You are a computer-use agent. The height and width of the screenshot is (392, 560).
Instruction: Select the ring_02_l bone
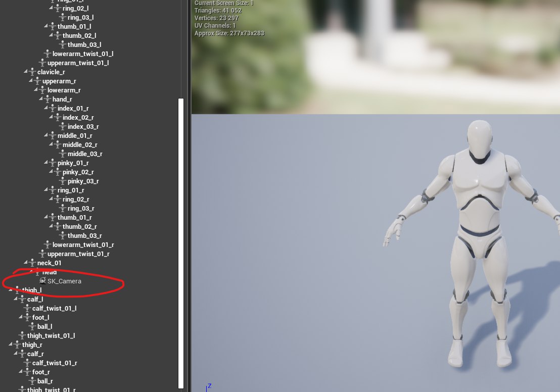coord(76,8)
